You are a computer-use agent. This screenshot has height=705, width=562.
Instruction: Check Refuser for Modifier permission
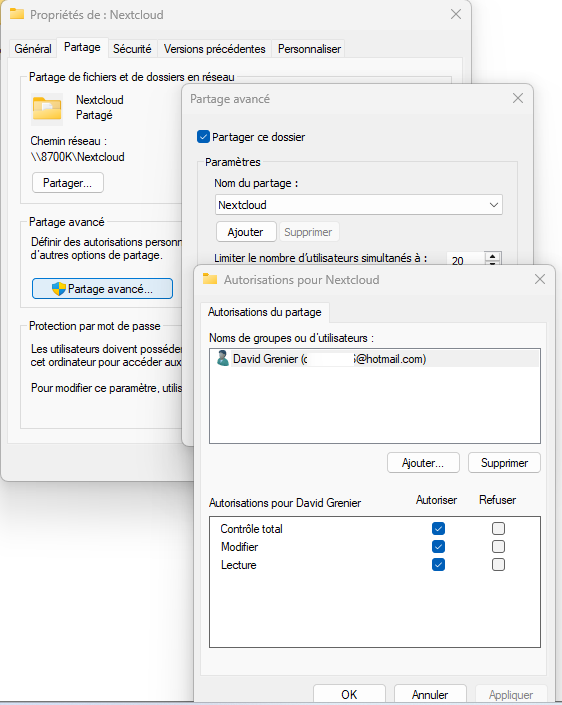(498, 546)
